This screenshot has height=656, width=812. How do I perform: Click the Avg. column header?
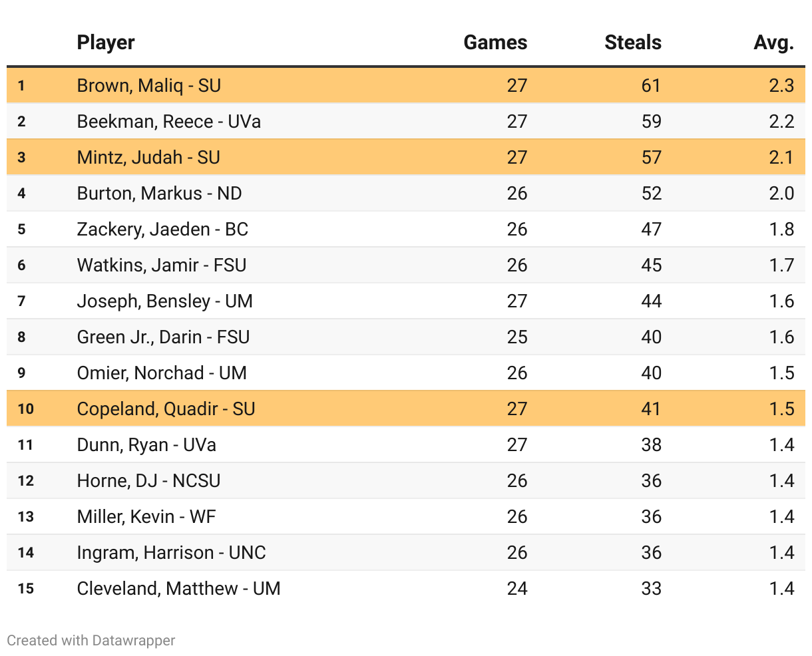[x=773, y=43]
